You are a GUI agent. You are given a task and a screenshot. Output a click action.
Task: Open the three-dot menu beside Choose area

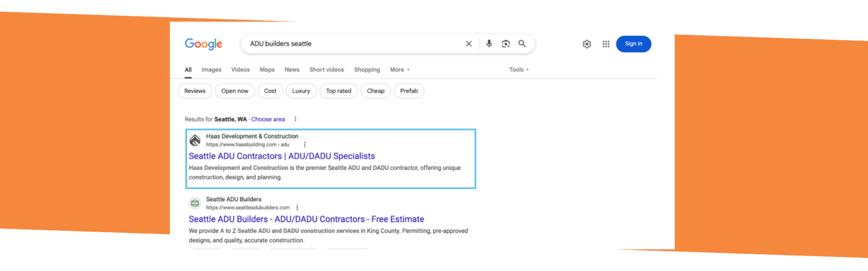[295, 119]
